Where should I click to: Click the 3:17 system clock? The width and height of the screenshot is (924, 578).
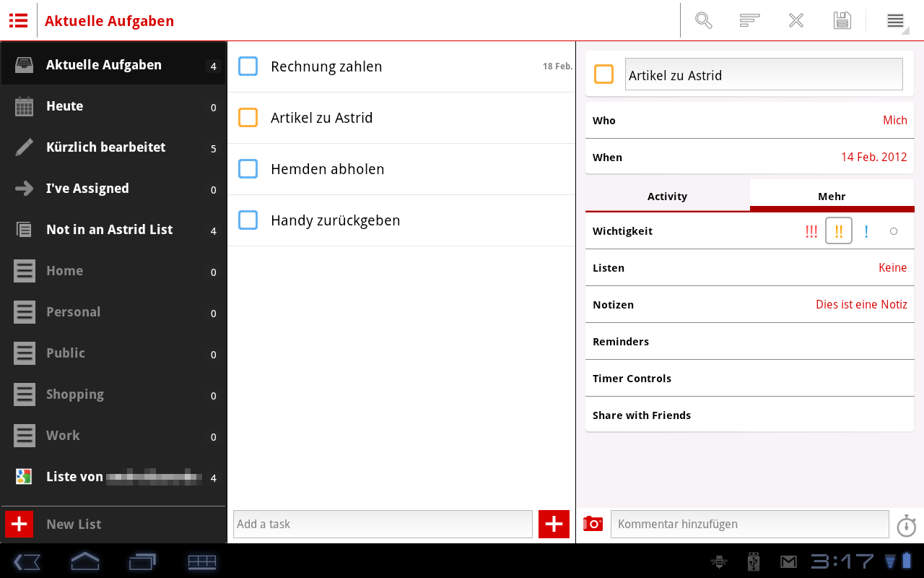[x=842, y=561]
